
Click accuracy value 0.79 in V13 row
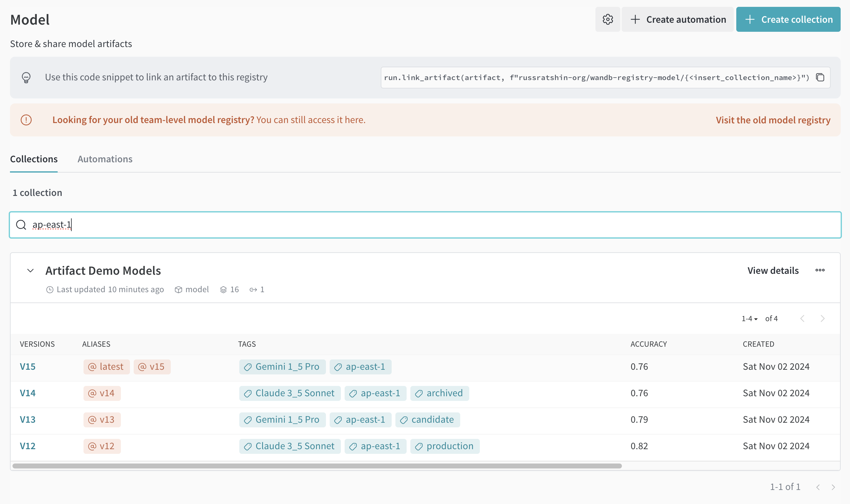(639, 420)
